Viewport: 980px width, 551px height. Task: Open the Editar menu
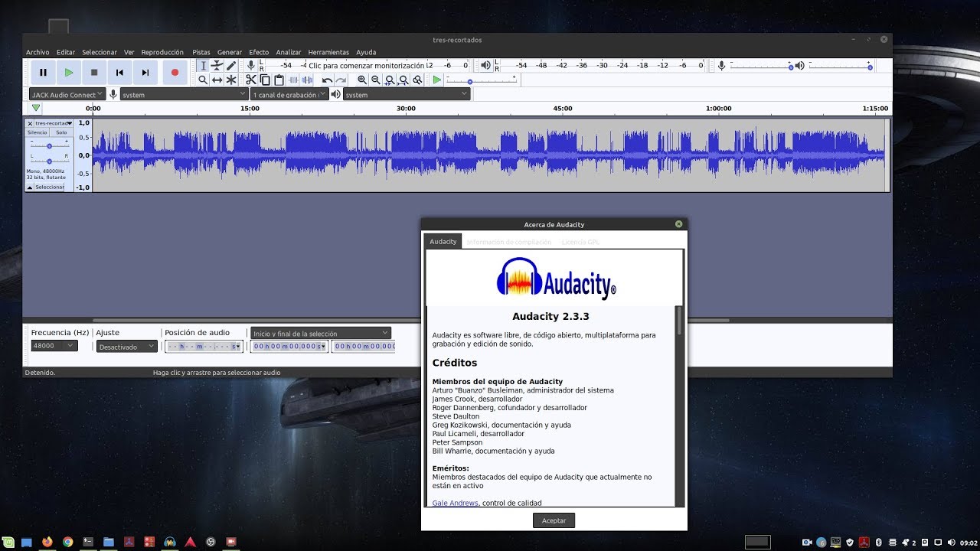pyautogui.click(x=66, y=52)
